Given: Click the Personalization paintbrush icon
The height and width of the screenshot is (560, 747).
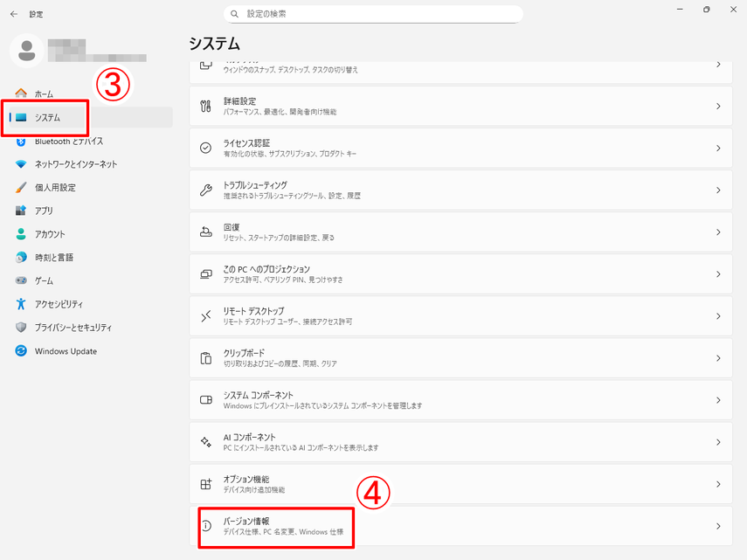Looking at the screenshot, I should tap(21, 188).
